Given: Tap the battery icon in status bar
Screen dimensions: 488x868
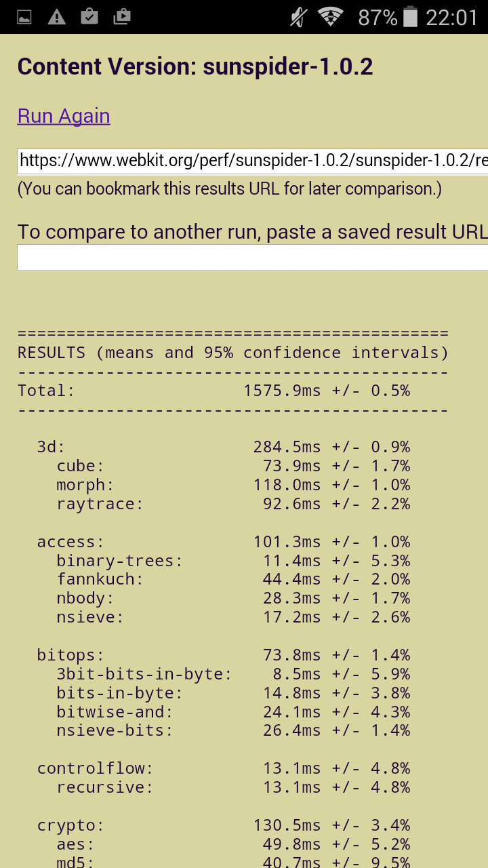Looking at the screenshot, I should tap(410, 16).
